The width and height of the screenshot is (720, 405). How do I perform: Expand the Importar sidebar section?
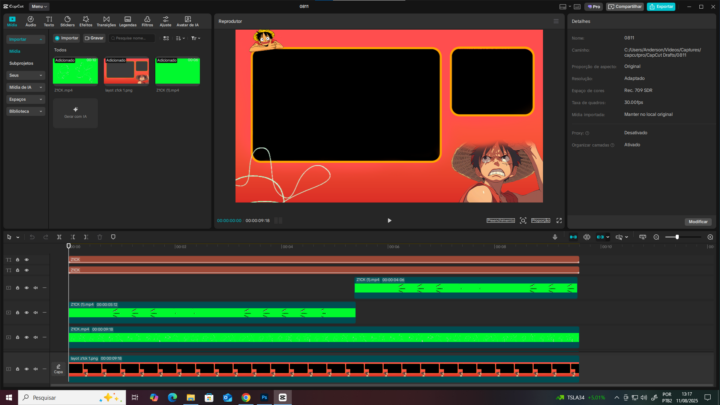26,39
